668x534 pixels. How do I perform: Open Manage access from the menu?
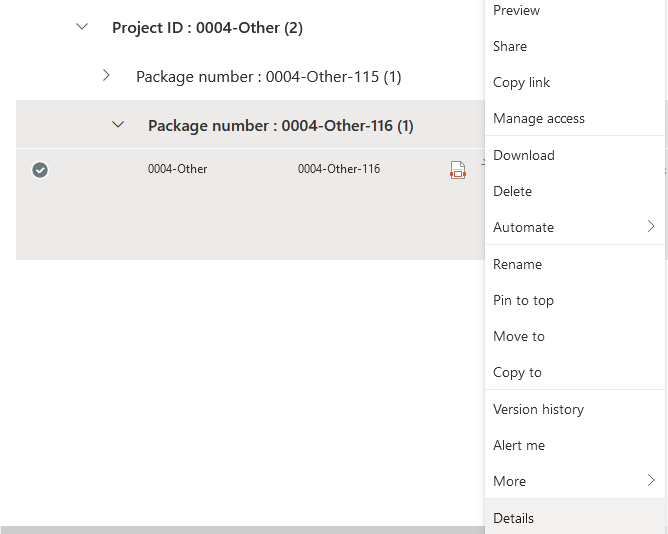[x=575, y=118]
